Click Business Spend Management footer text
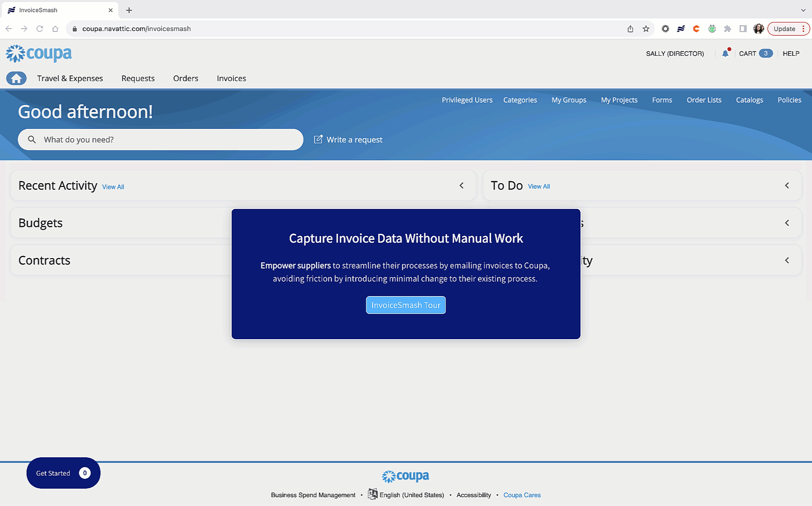This screenshot has height=506, width=812. 313,495
